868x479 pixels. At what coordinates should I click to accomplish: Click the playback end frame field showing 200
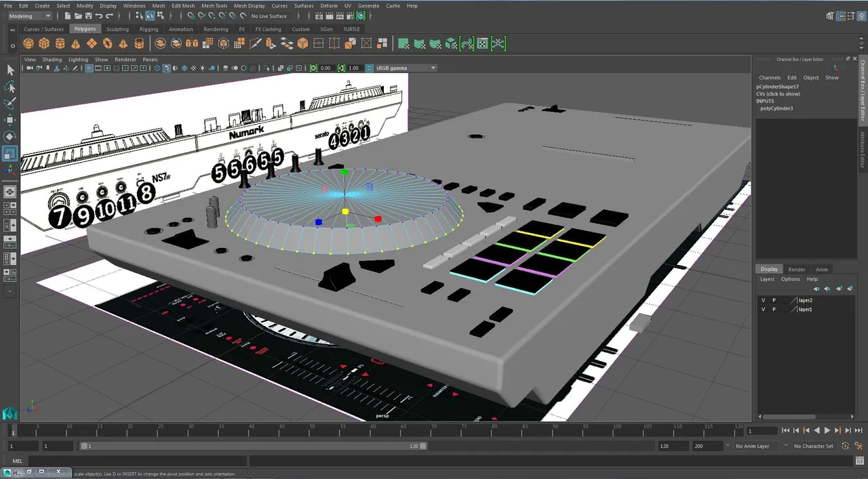coord(707,446)
